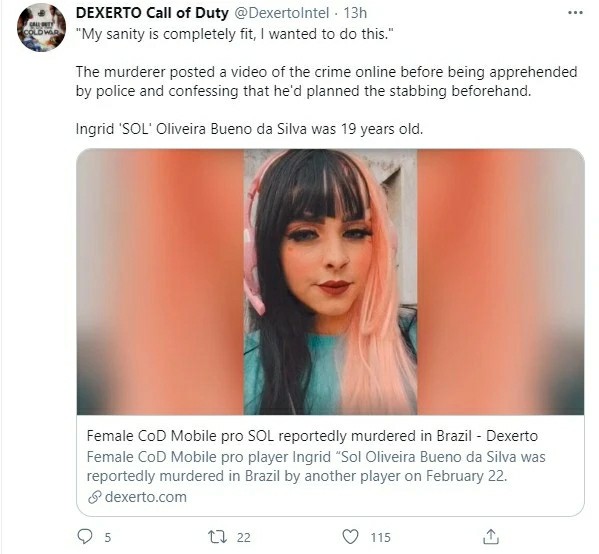The image size is (599, 554).
Task: Open the @DexertoIntel handle
Action: 281,13
